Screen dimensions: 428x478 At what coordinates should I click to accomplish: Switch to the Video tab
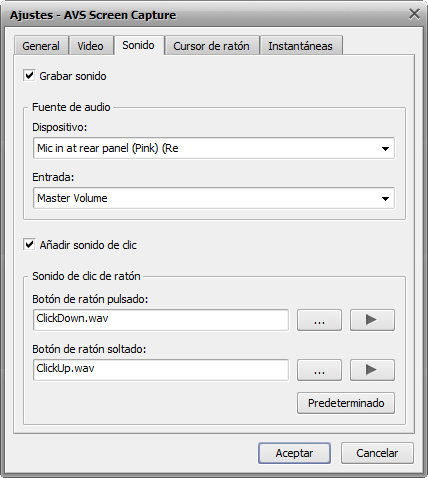coord(91,46)
